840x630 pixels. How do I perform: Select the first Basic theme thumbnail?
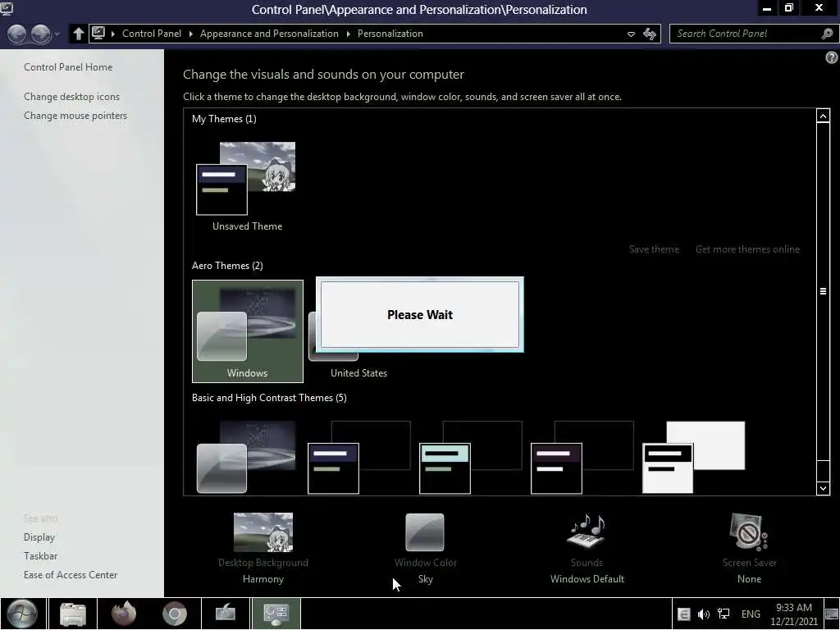coord(246,457)
